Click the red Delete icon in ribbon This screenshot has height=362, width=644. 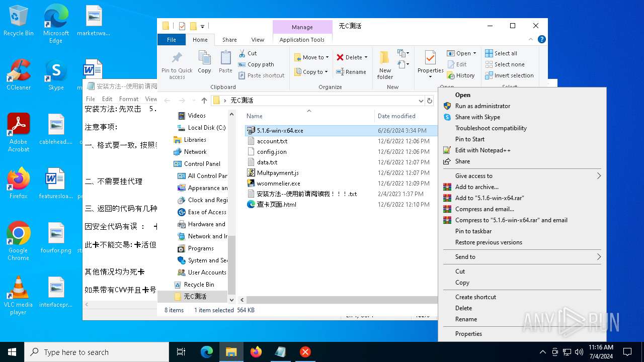[x=340, y=57]
